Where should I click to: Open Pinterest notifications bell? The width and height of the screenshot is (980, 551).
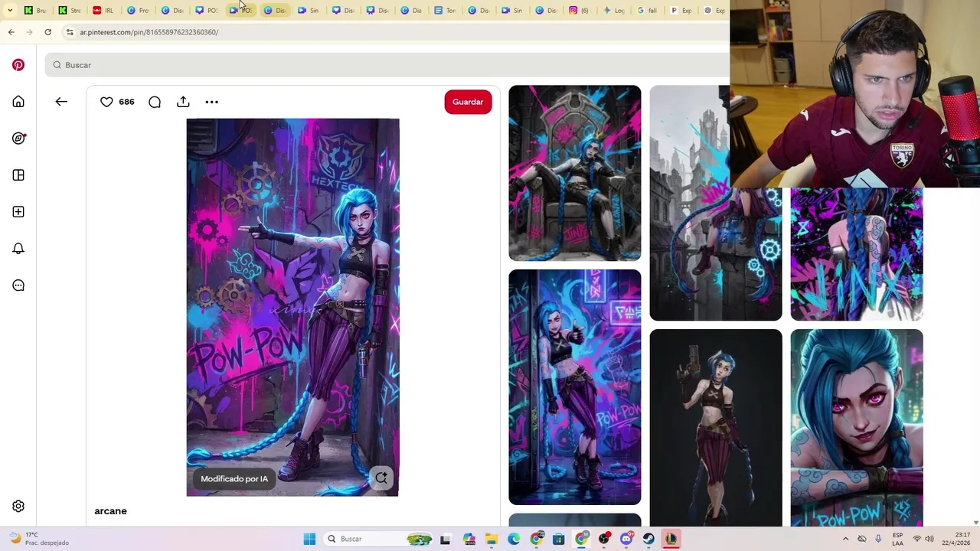pos(18,249)
